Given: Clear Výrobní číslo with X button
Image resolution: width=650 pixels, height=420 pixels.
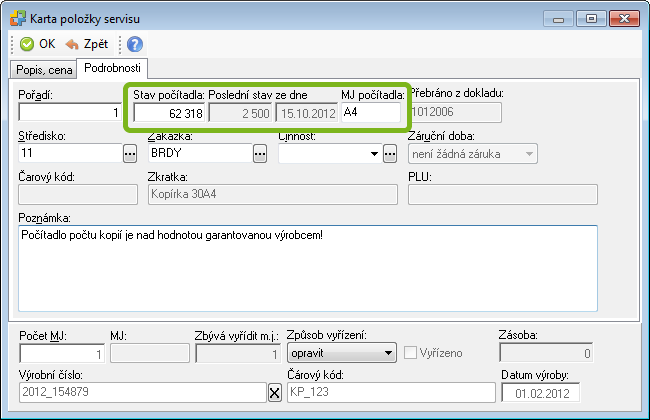Looking at the screenshot, I should [274, 393].
